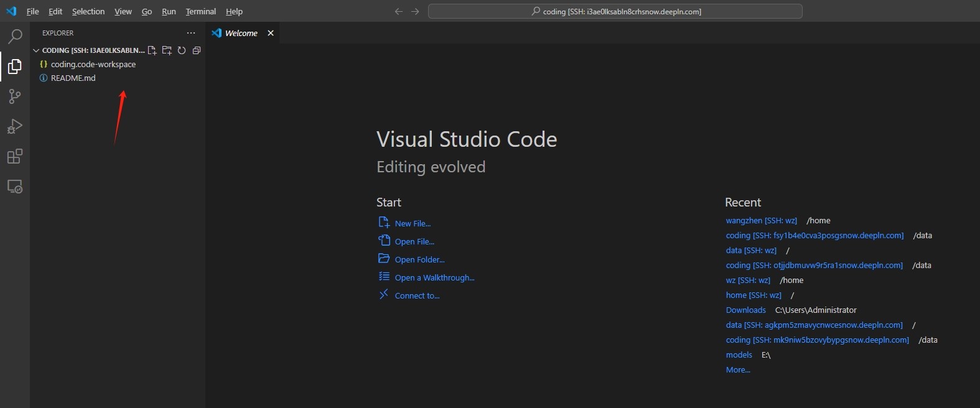
Task: Click the EXPLORER panel title
Action: pos(58,33)
